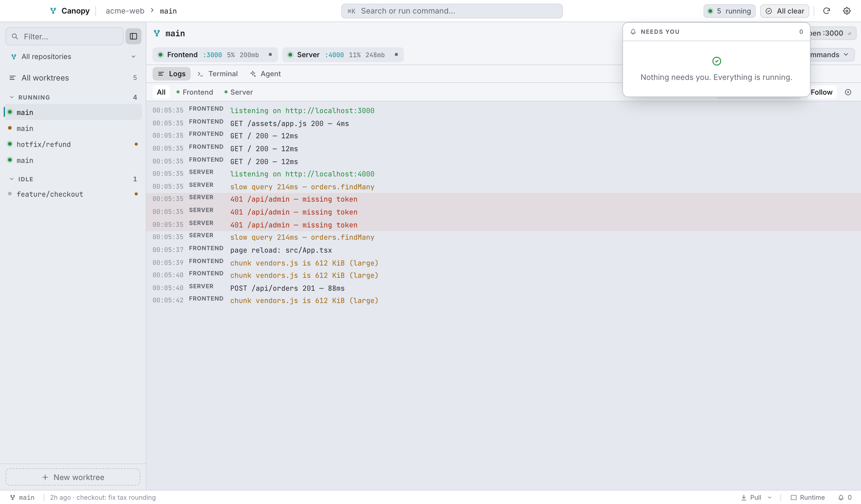Click the Frontend :3000 process chip

pyautogui.click(x=215, y=55)
